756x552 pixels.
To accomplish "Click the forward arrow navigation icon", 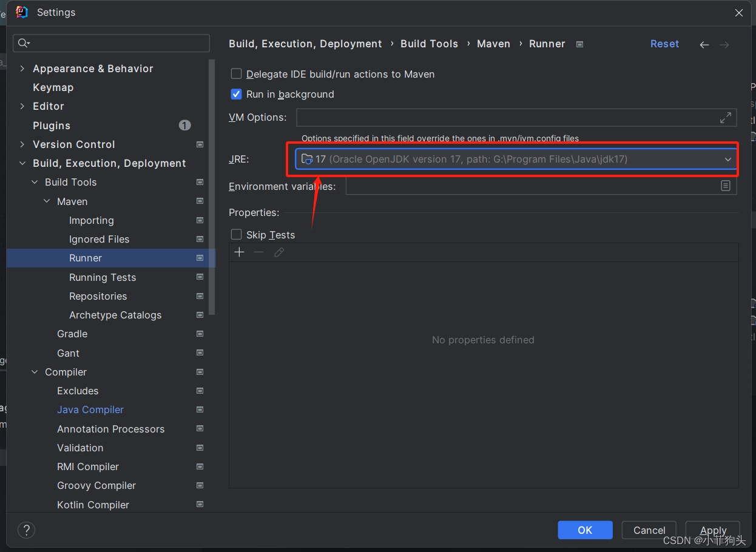I will click(724, 45).
